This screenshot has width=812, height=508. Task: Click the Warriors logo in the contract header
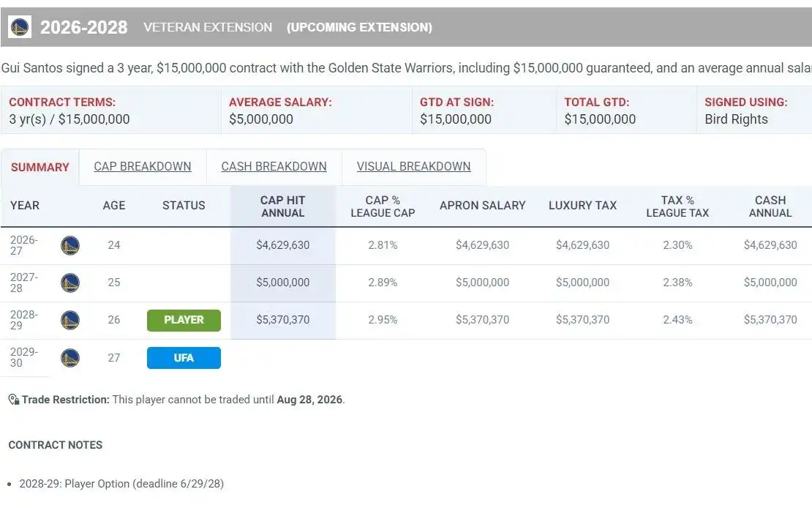click(x=19, y=27)
